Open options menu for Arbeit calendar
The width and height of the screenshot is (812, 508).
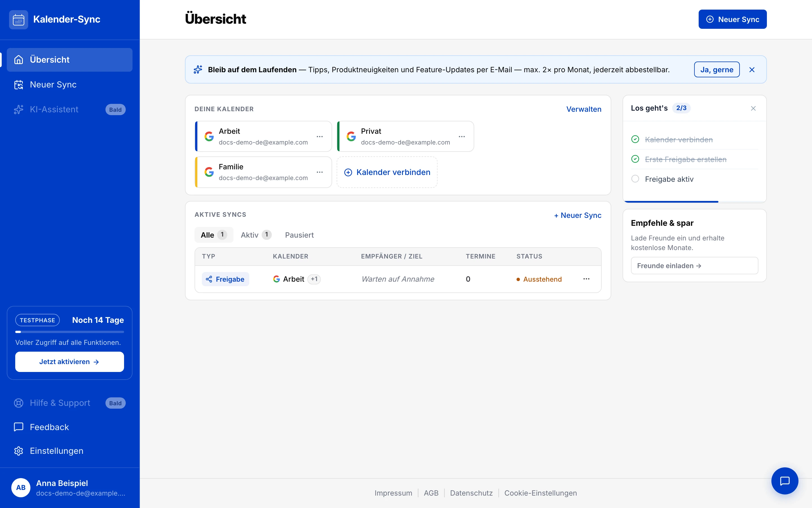tap(320, 136)
